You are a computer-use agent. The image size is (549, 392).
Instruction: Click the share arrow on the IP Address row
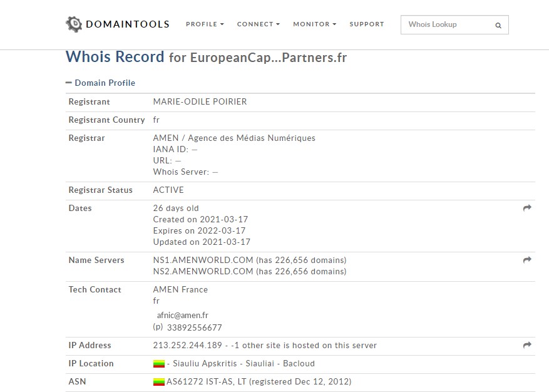pos(526,344)
